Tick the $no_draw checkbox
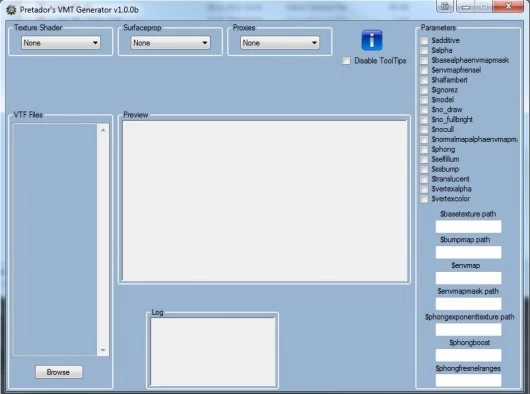 pos(424,110)
